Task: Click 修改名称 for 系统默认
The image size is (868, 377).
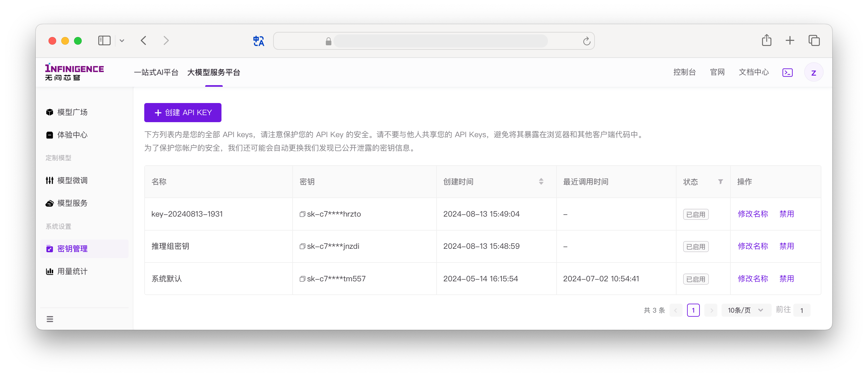Action: coord(753,279)
